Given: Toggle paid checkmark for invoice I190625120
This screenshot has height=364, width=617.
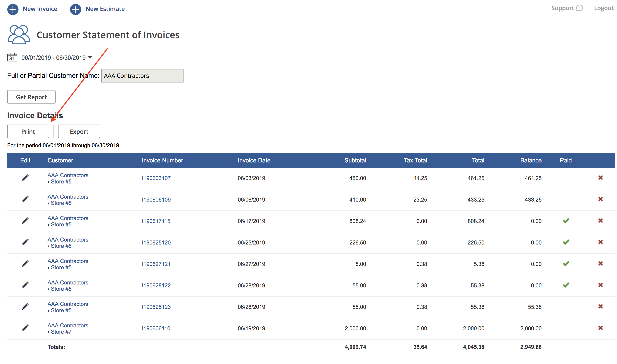Looking at the screenshot, I should (565, 242).
